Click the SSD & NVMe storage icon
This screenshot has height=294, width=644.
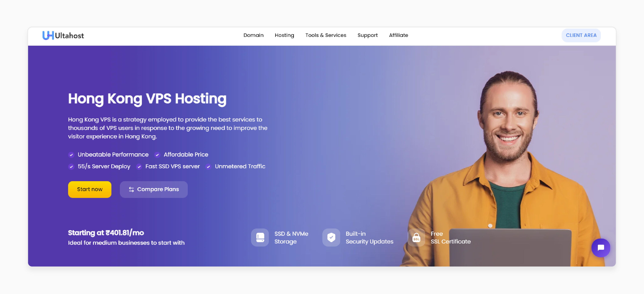260,237
